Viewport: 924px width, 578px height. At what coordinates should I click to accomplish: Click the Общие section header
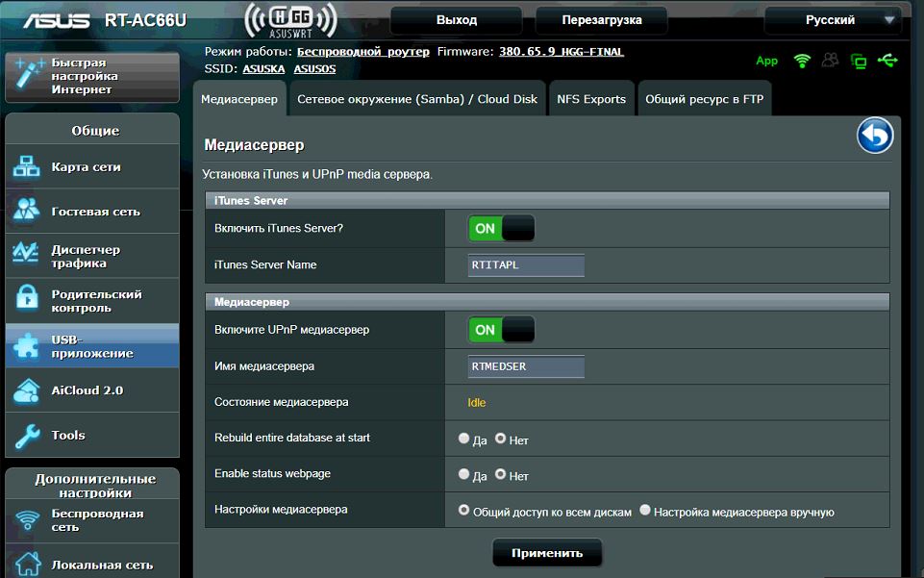[x=95, y=131]
